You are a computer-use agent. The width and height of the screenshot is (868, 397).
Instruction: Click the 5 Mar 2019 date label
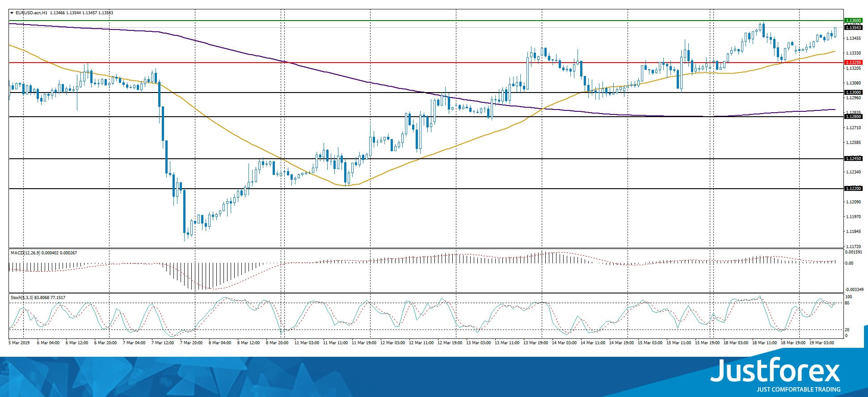pyautogui.click(x=19, y=343)
